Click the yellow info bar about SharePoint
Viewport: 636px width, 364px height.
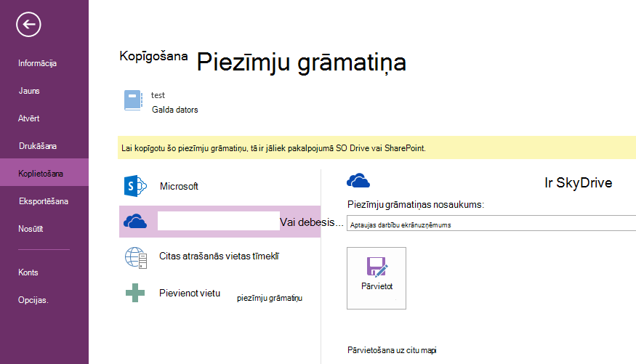pos(377,148)
